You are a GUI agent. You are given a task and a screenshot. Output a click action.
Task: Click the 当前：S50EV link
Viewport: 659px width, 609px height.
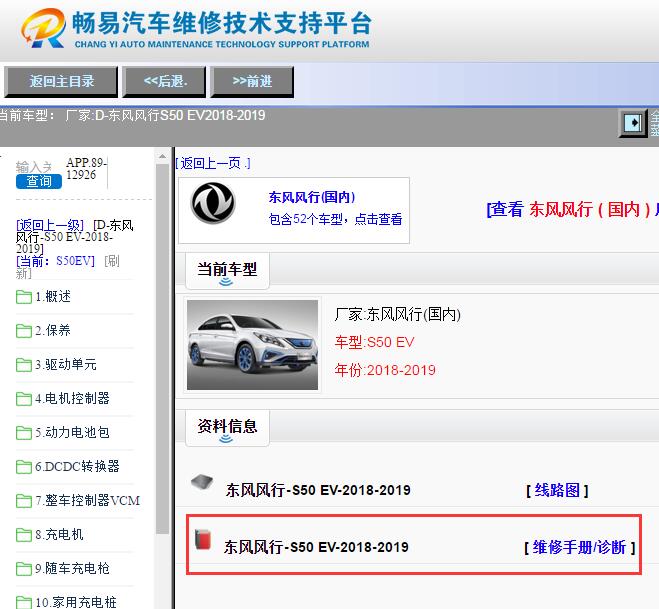click(x=55, y=261)
